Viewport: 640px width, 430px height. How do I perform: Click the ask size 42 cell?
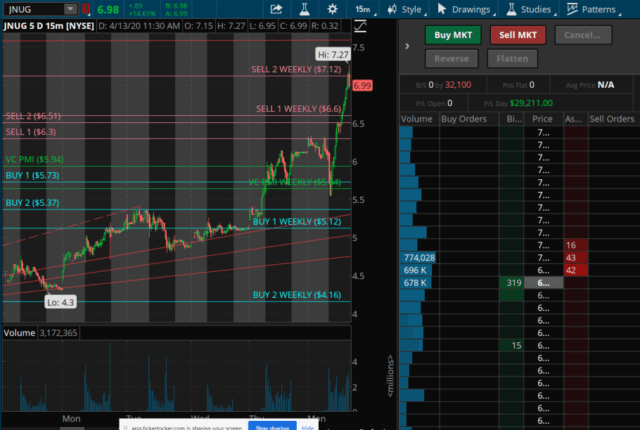576,270
